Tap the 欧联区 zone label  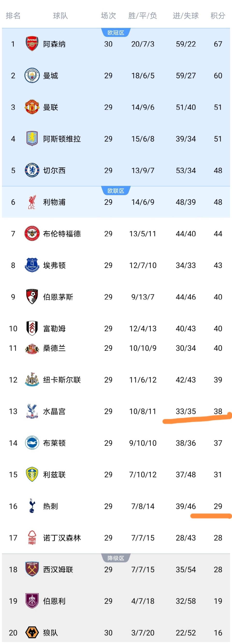click(x=116, y=191)
